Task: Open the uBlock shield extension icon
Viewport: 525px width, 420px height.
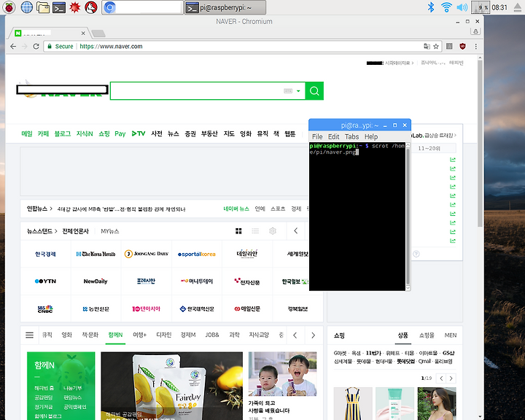Action: click(x=463, y=46)
